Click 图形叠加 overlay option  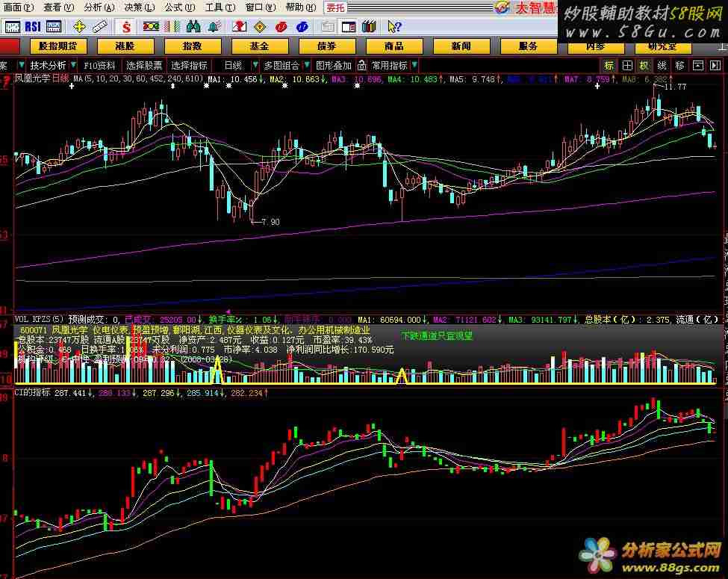point(333,66)
